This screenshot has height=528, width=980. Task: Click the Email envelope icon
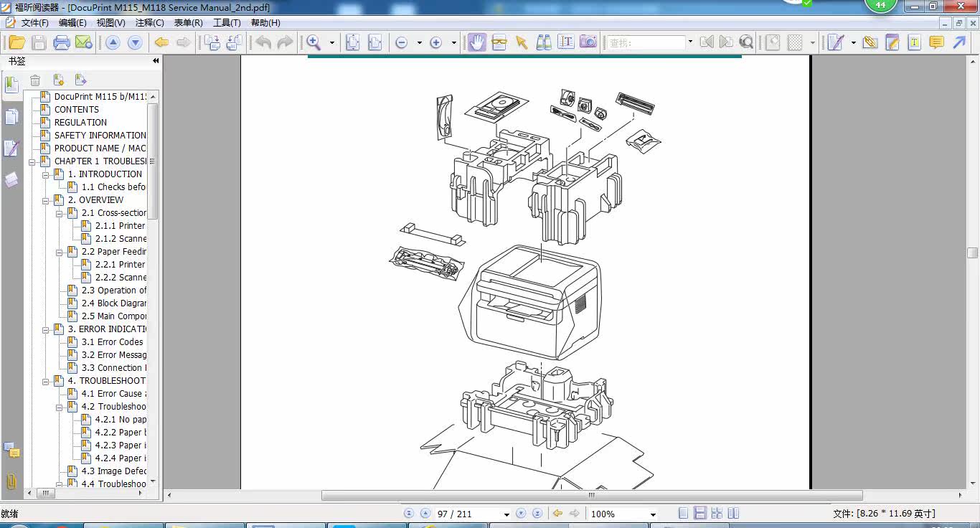coord(83,42)
